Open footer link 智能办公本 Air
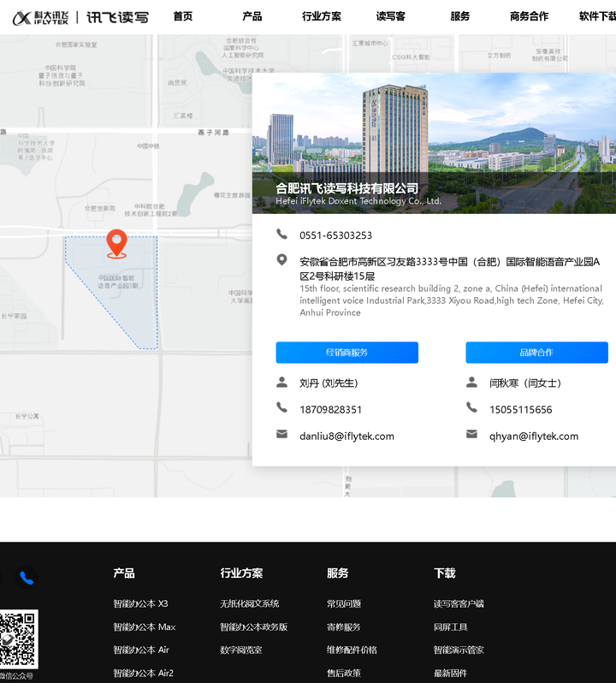The width and height of the screenshot is (616, 683). (141, 650)
